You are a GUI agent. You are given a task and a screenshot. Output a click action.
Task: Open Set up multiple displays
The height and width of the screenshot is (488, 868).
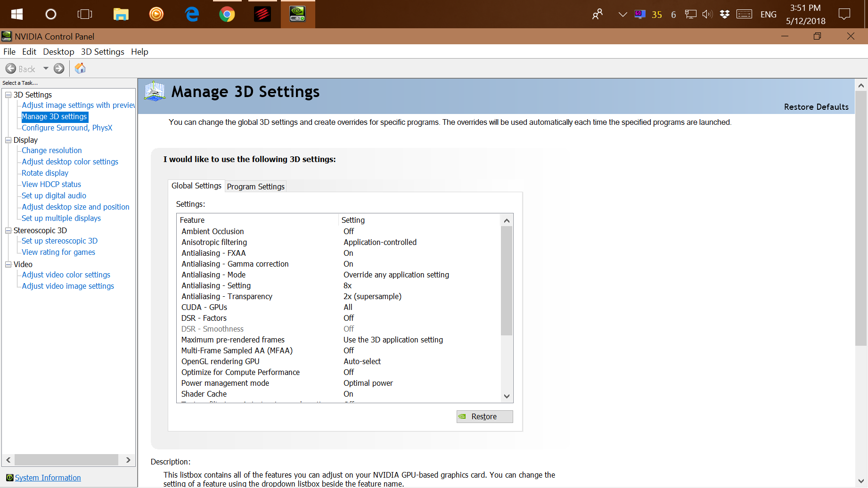61,219
